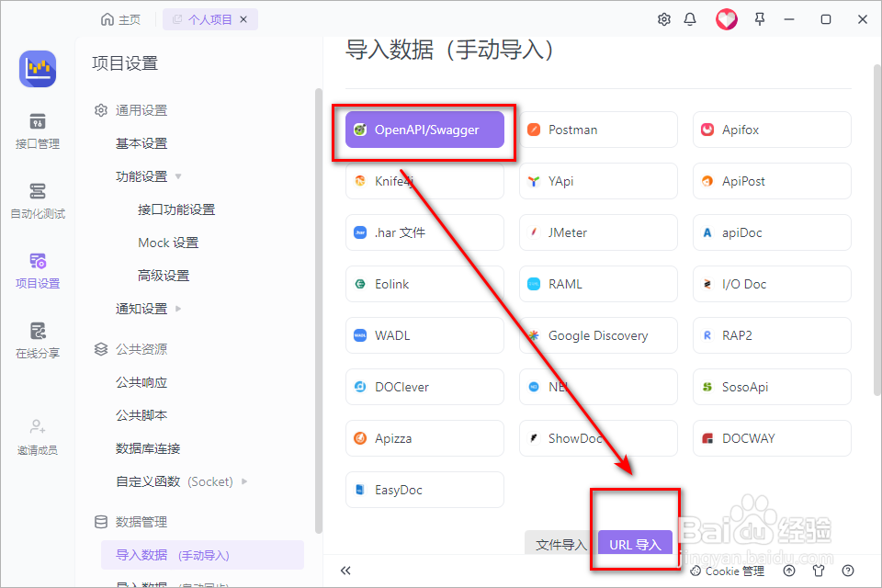Open 数据库连接 in settings menu
882x588 pixels.
[148, 448]
